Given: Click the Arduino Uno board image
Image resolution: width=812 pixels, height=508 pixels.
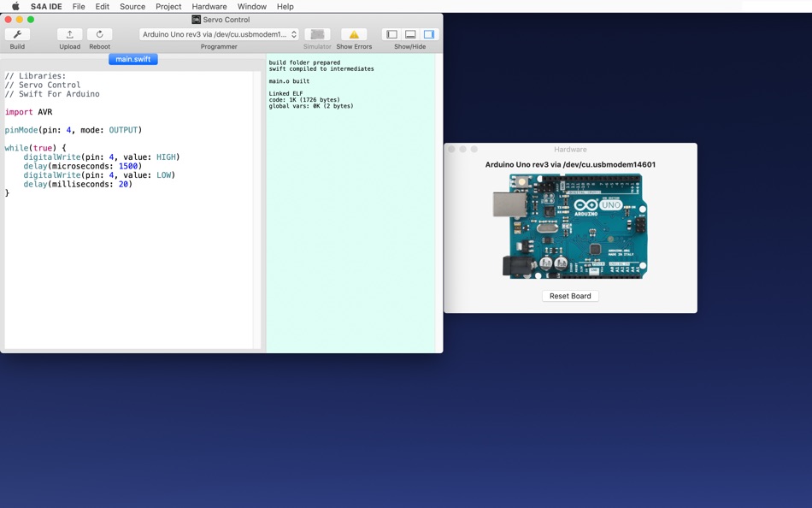Looking at the screenshot, I should 569,226.
